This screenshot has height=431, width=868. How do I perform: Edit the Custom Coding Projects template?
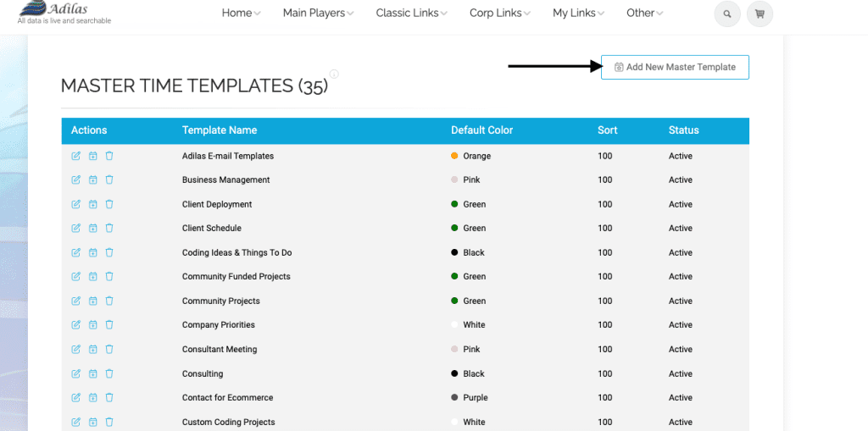[x=75, y=423]
